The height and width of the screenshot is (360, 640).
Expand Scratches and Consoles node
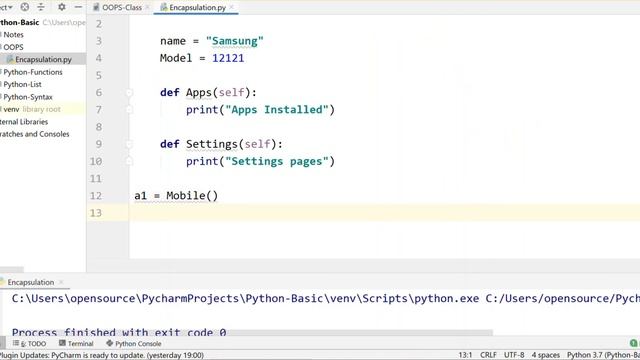click(x=34, y=134)
